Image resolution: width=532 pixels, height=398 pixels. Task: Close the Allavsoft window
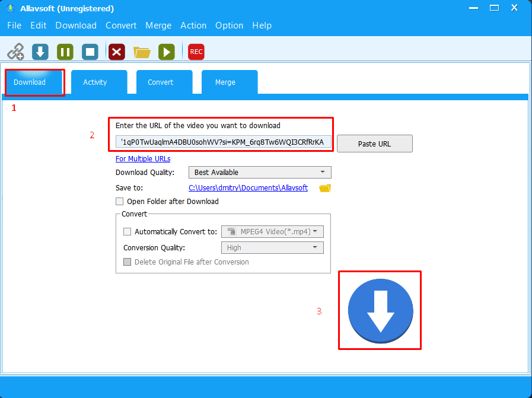pos(514,8)
